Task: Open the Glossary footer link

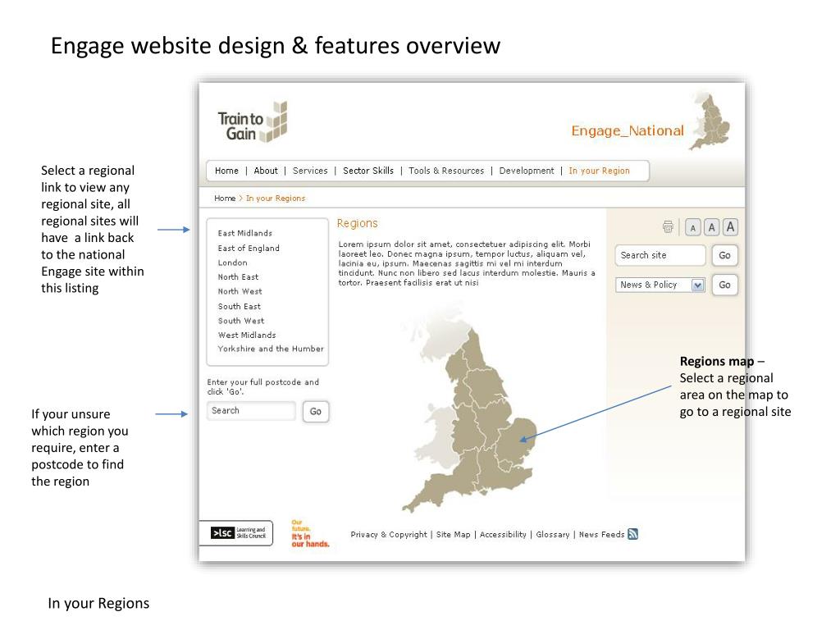Action: click(553, 535)
